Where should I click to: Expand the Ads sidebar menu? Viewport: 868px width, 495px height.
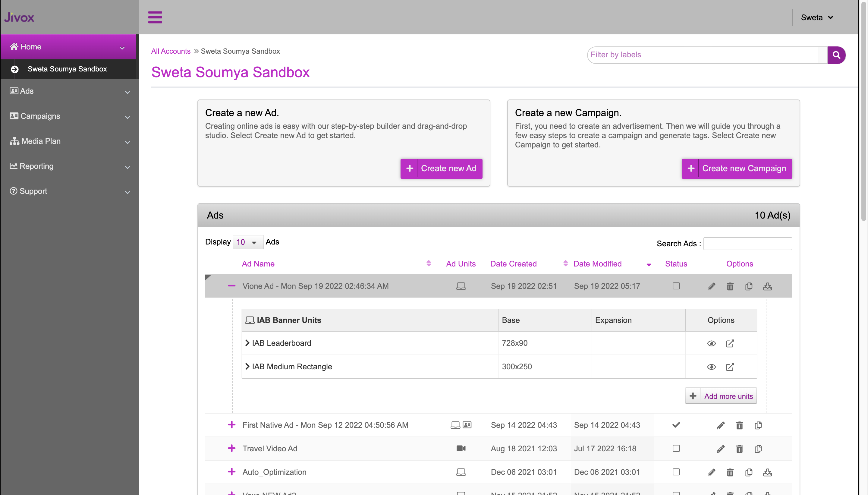[x=70, y=91]
